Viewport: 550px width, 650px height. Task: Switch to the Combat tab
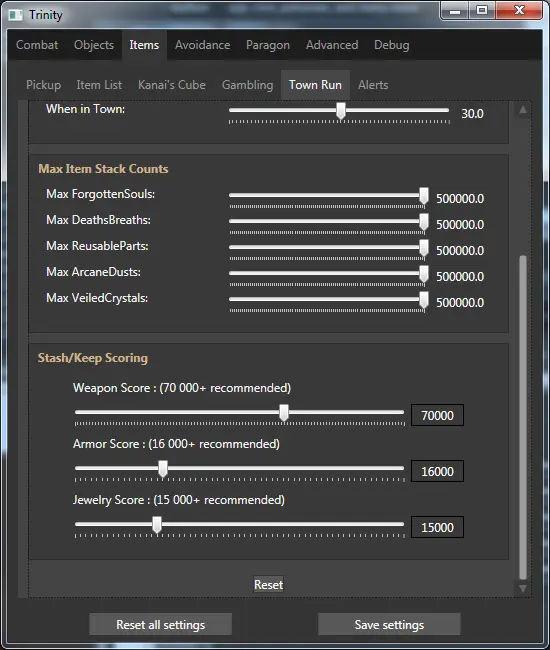point(37,45)
